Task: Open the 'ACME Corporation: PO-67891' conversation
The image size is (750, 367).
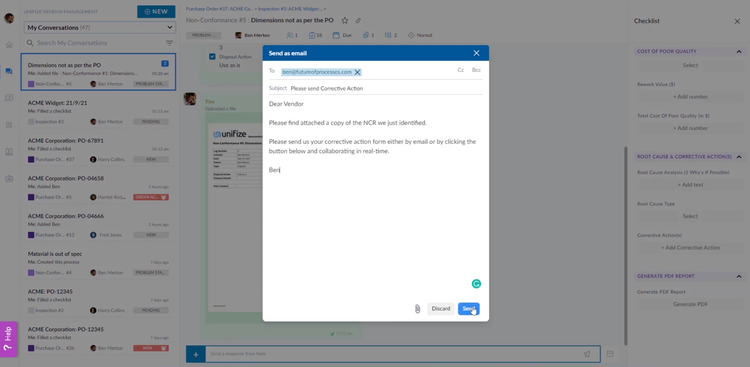Action: pos(98,150)
